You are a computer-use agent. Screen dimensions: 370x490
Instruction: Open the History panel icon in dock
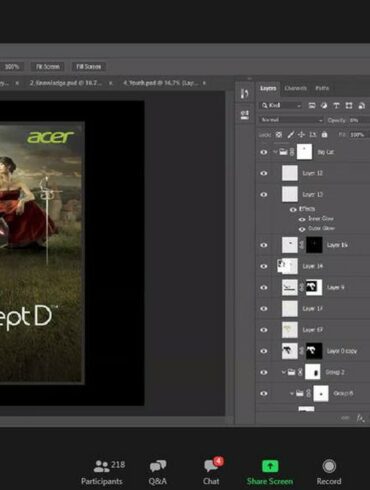click(245, 94)
